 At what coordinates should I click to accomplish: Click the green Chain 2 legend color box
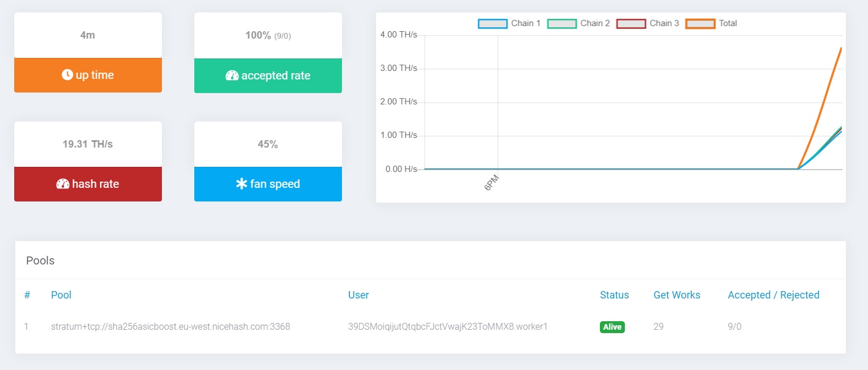[x=562, y=23]
